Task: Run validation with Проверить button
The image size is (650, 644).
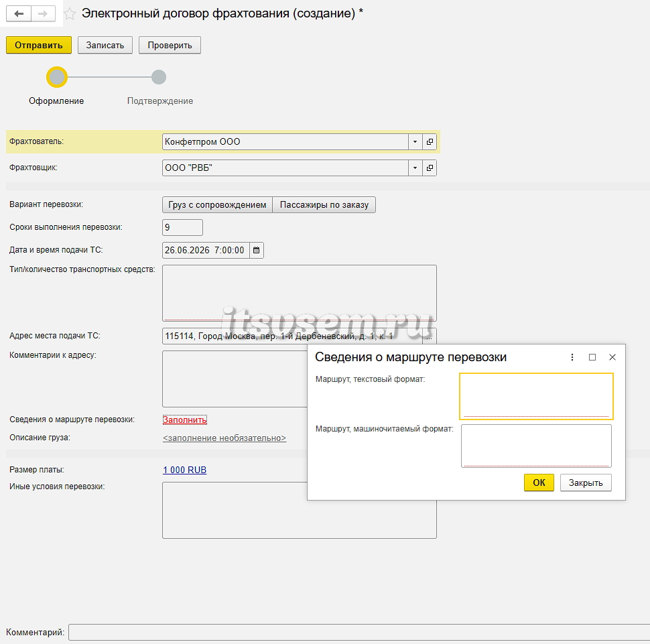Action: pyautogui.click(x=170, y=45)
